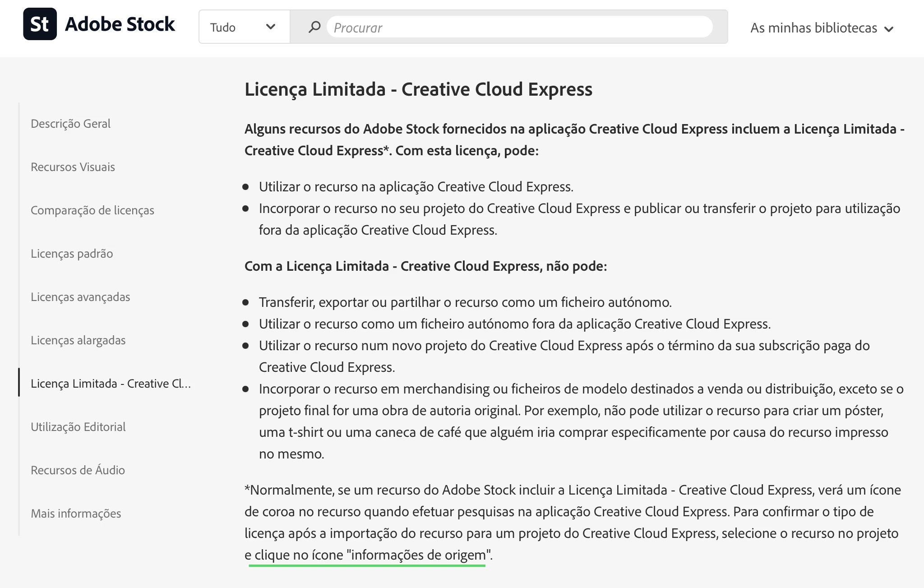Select Comparação de licenças in sidebar
The height and width of the screenshot is (588, 924).
coord(92,210)
